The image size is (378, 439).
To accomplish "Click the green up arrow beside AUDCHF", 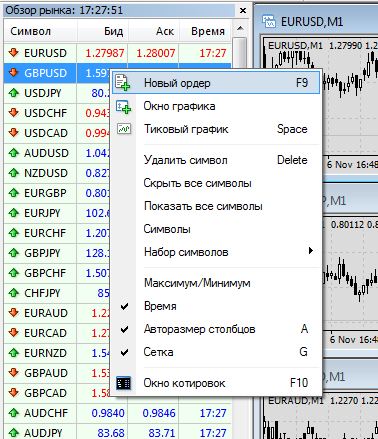I will tap(14, 413).
